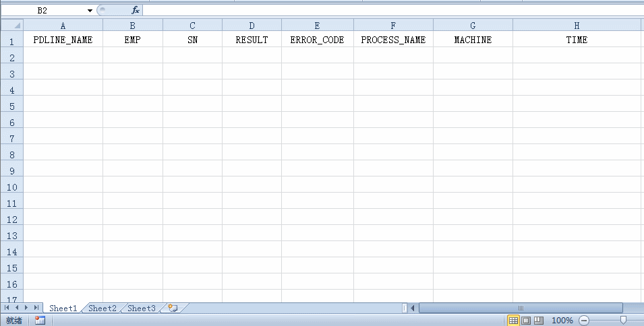Switch to Normal view
Screen dimensions: 644x326
(x=513, y=321)
